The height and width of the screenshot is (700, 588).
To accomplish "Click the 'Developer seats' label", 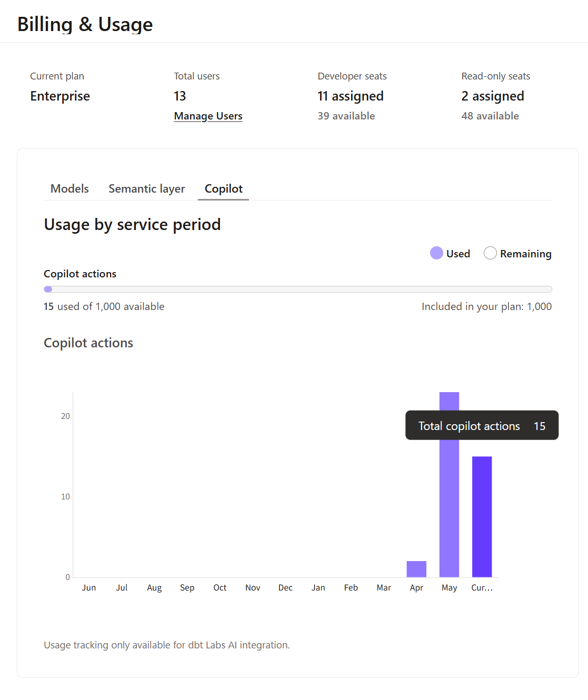I will 352,76.
